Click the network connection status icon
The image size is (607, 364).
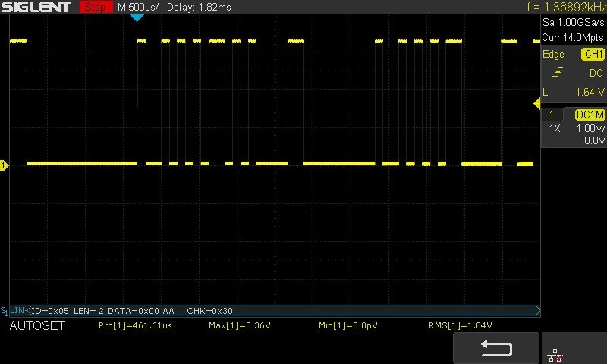pos(555,355)
